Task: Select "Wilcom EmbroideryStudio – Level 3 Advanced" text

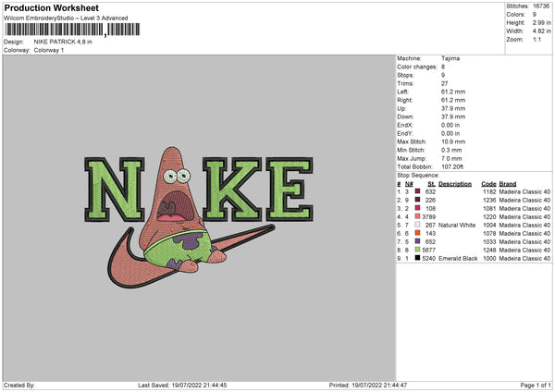Action: [x=66, y=18]
